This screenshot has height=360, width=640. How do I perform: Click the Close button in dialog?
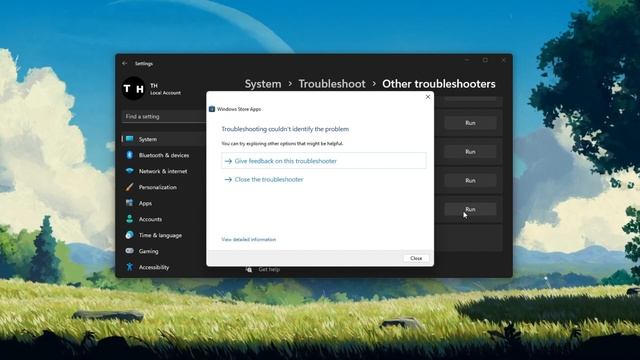point(416,258)
